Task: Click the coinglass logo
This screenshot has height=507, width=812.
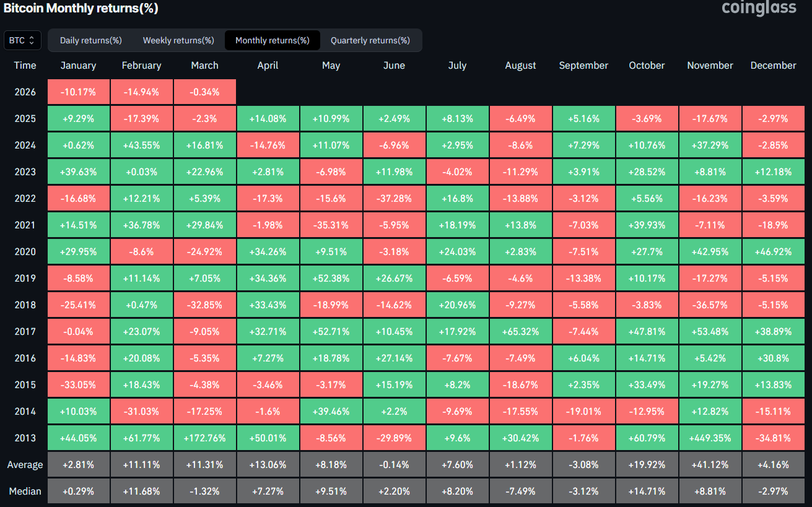Action: coord(758,9)
